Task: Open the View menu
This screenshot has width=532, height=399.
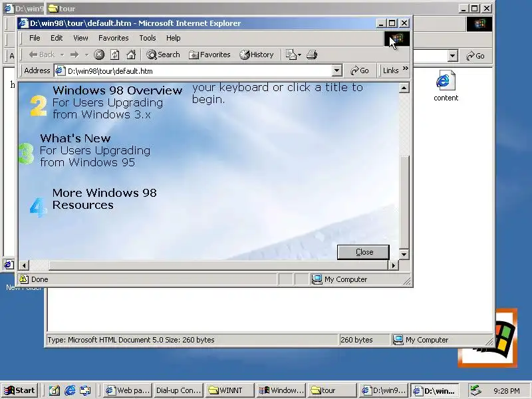Action: click(x=80, y=38)
